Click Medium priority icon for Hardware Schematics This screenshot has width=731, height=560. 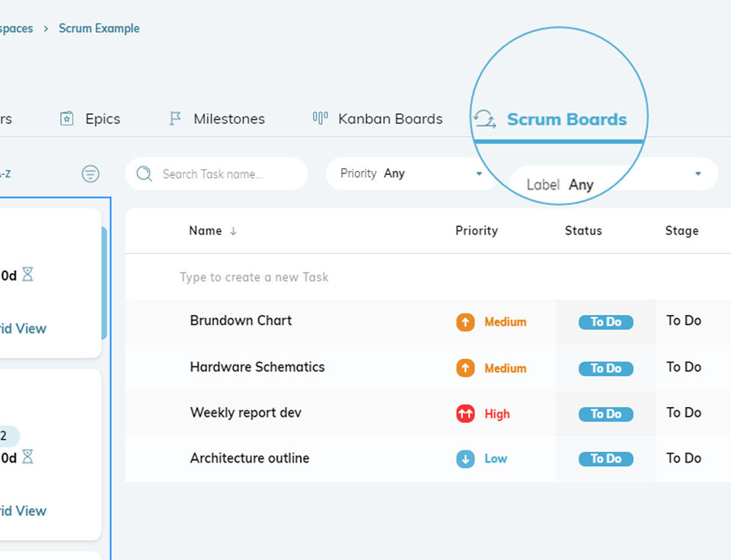pyautogui.click(x=465, y=368)
